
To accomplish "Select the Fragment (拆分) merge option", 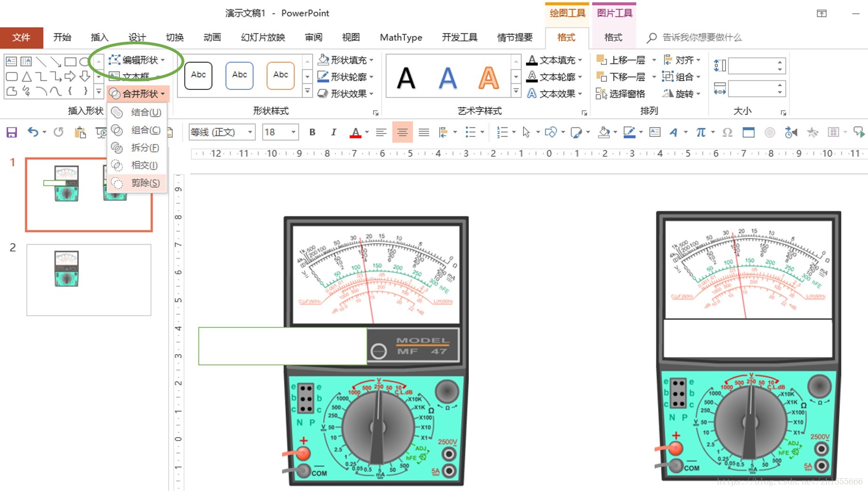I will tap(137, 148).
